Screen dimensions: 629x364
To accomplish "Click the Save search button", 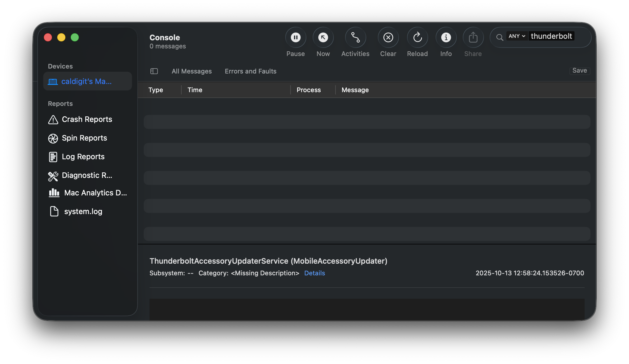I will click(x=580, y=70).
